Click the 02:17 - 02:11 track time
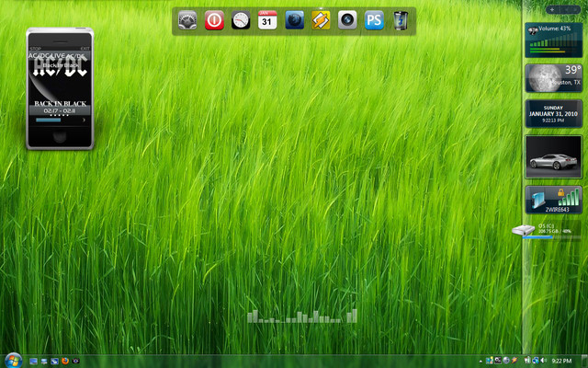Viewport: 588px width, 368px height. [x=60, y=110]
